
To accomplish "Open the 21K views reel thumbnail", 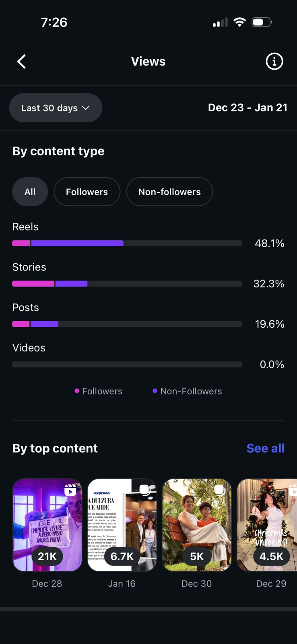I will (x=47, y=525).
